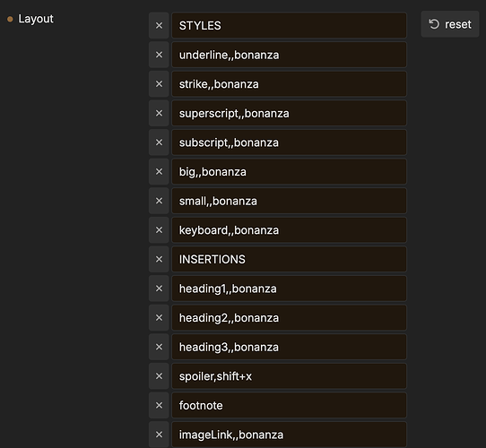Edit the keyboard,,bonanza field
This screenshot has width=486, height=448.
(290, 230)
